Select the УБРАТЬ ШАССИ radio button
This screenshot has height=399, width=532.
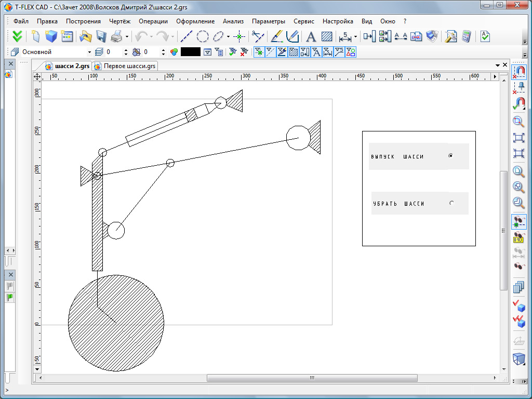click(x=451, y=203)
